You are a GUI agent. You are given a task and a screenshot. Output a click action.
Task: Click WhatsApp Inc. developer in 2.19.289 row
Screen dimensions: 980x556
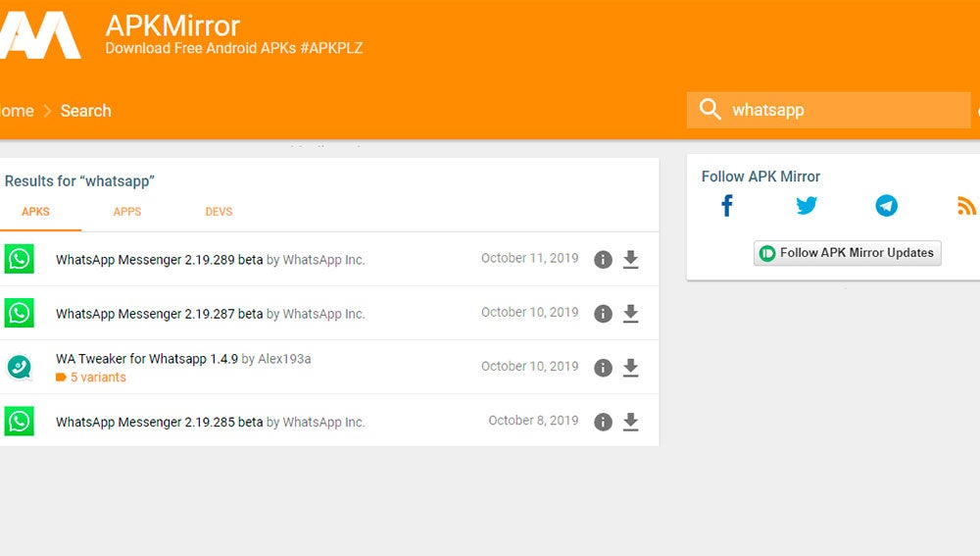pos(323,260)
